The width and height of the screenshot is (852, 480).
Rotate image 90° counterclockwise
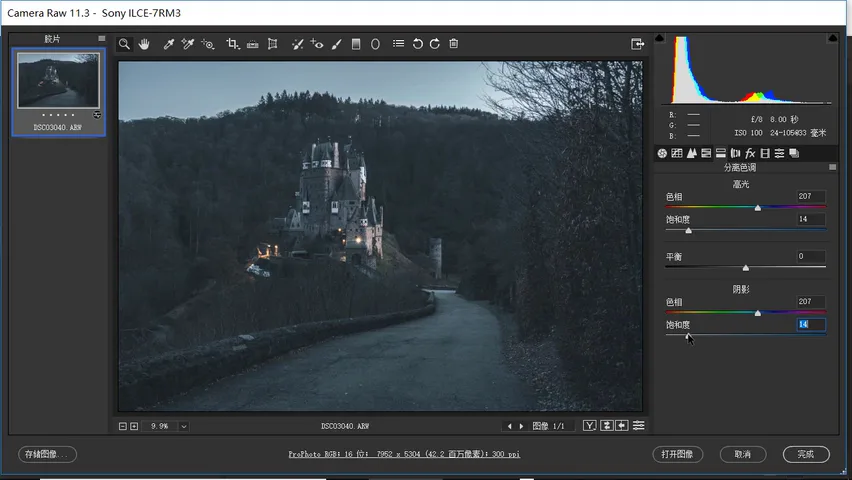418,44
